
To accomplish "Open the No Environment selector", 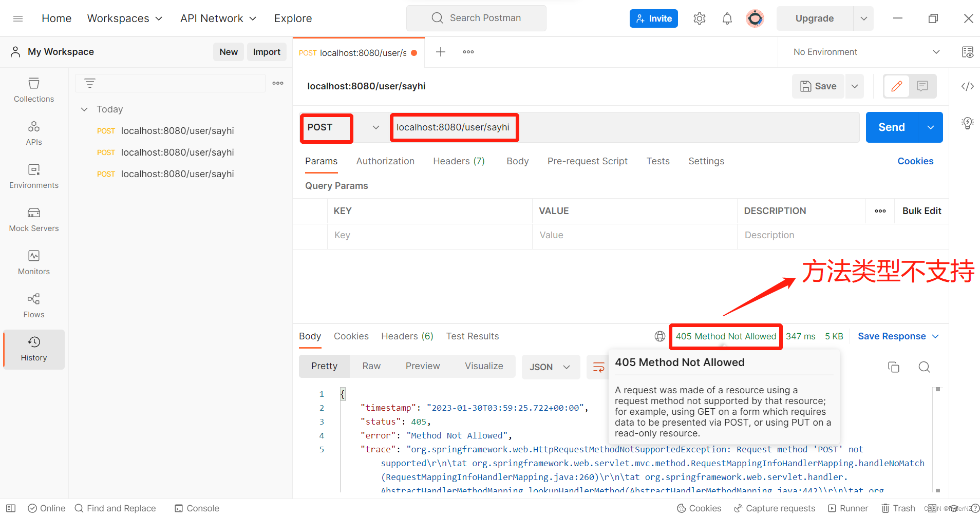I will 866,52.
